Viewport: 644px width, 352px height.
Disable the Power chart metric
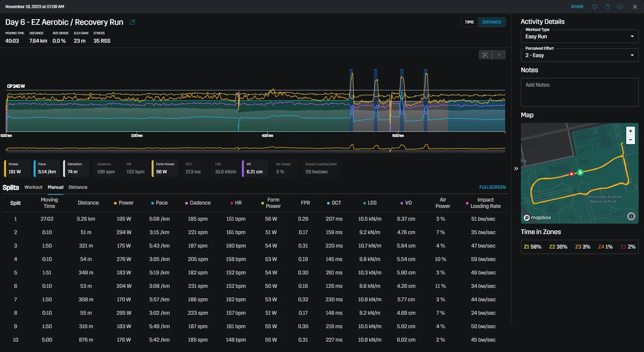(x=18, y=169)
